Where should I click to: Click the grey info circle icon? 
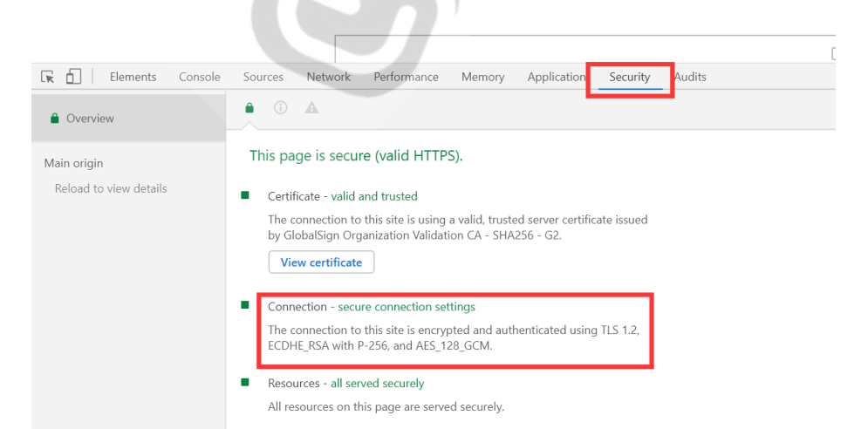tap(280, 108)
